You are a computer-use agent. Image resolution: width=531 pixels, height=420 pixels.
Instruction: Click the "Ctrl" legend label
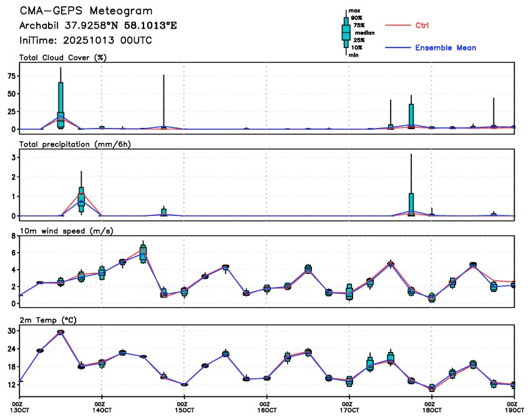(422, 26)
